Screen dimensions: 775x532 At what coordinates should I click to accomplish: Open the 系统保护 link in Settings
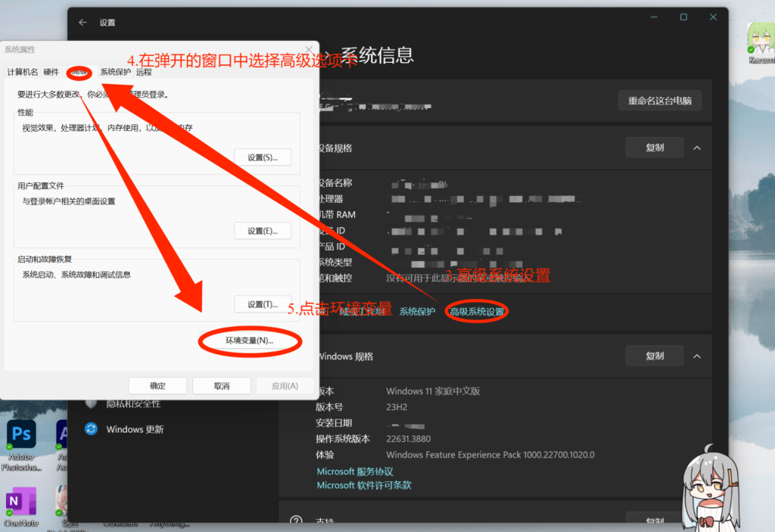coord(417,312)
